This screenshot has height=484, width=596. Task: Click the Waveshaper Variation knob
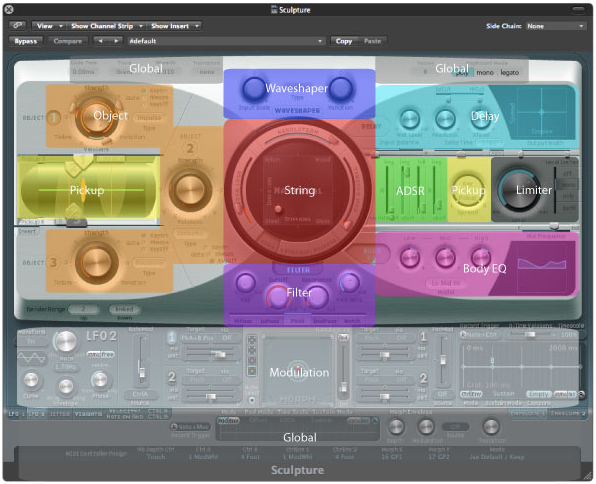pos(341,89)
